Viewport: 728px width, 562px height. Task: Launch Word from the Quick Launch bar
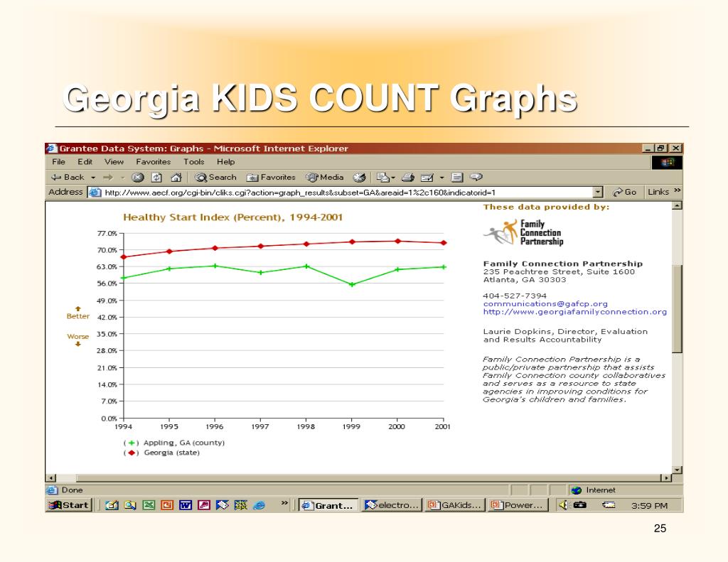coord(186,505)
